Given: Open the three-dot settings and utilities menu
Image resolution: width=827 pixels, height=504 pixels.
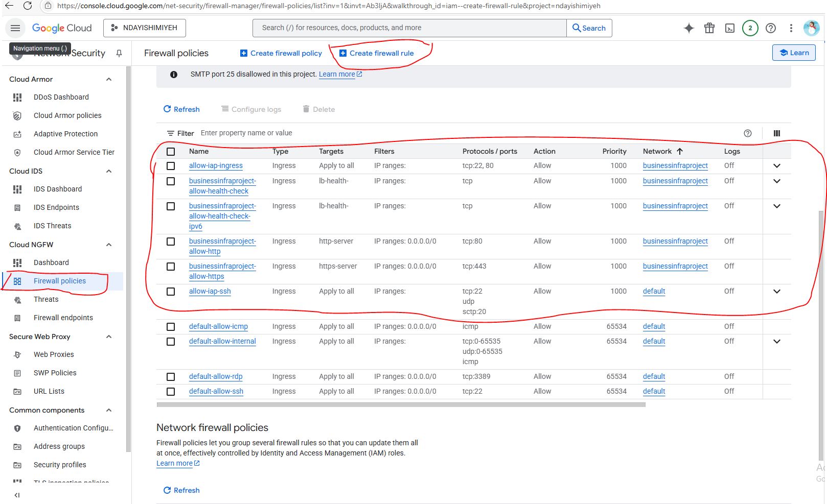Looking at the screenshot, I should click(791, 28).
